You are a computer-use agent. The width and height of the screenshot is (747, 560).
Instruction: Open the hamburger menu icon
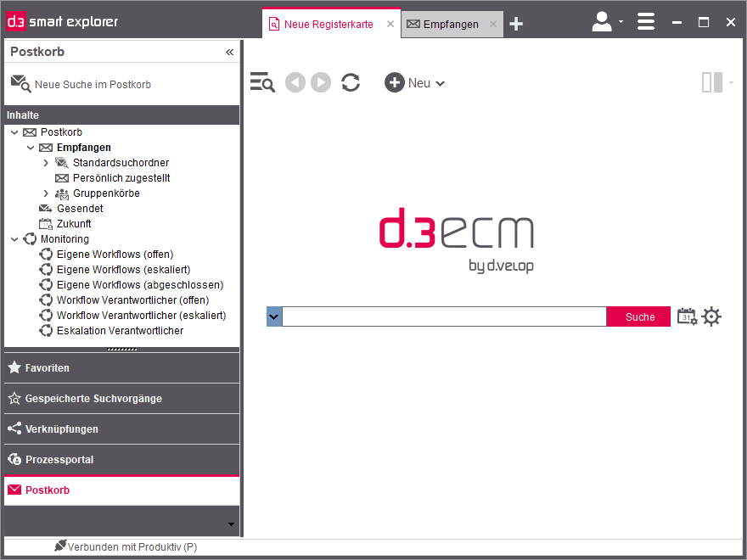pyautogui.click(x=646, y=22)
